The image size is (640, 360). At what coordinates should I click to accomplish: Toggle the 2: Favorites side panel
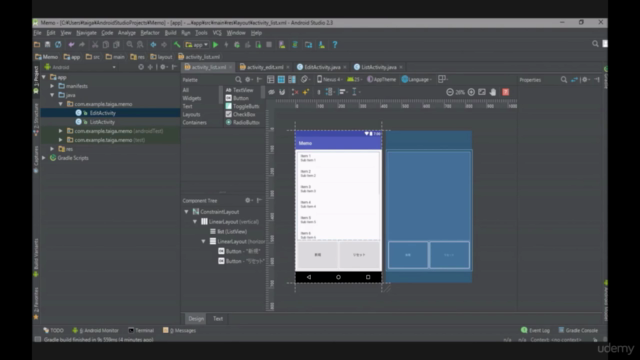click(x=36, y=303)
